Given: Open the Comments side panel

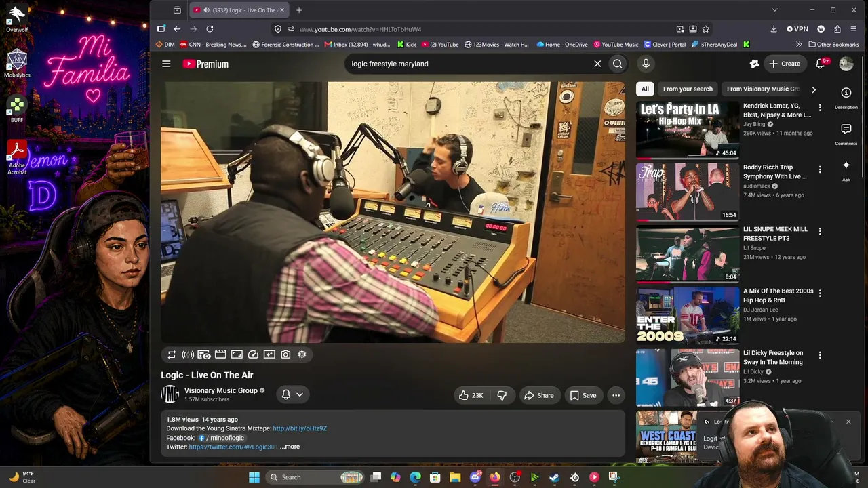Looking at the screenshot, I should 846,134.
